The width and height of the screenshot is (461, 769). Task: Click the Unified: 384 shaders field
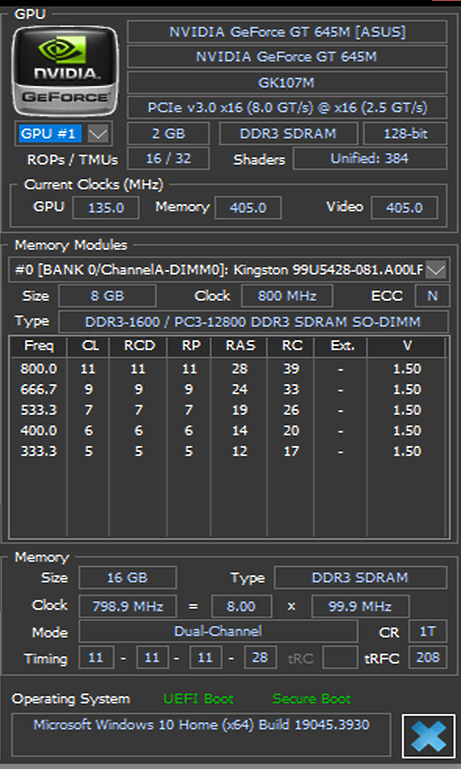[370, 158]
